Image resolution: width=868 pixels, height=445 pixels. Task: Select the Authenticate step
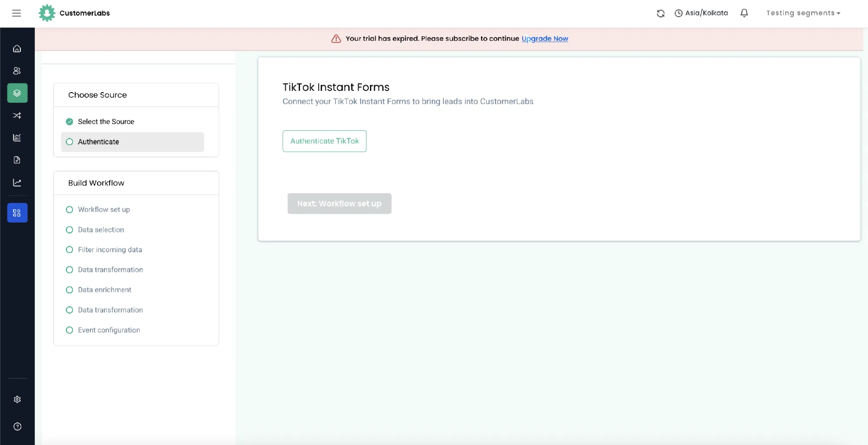pyautogui.click(x=132, y=142)
